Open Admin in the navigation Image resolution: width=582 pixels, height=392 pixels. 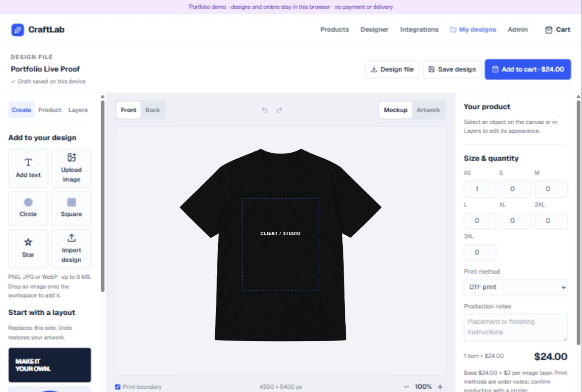coord(518,30)
